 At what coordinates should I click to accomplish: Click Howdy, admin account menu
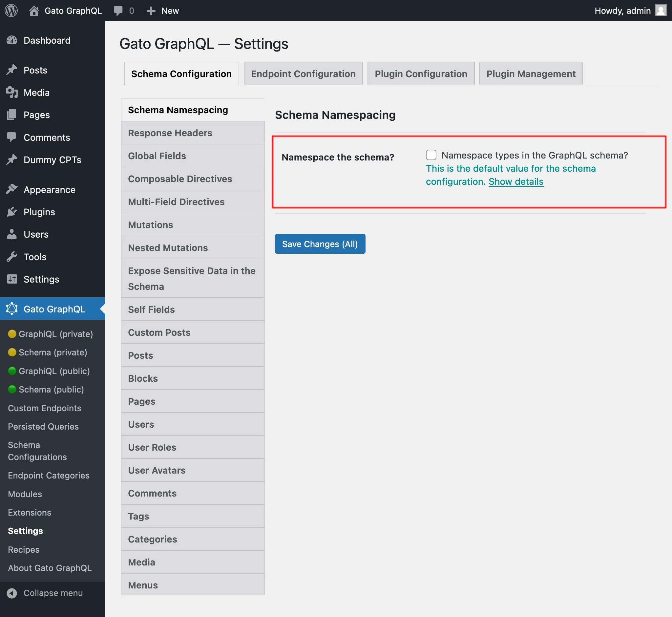point(630,11)
